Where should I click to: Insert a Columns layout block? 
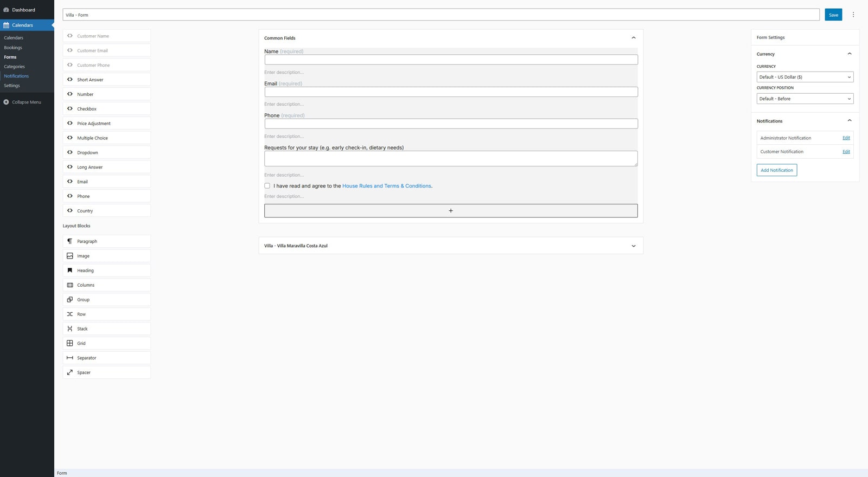[106, 285]
